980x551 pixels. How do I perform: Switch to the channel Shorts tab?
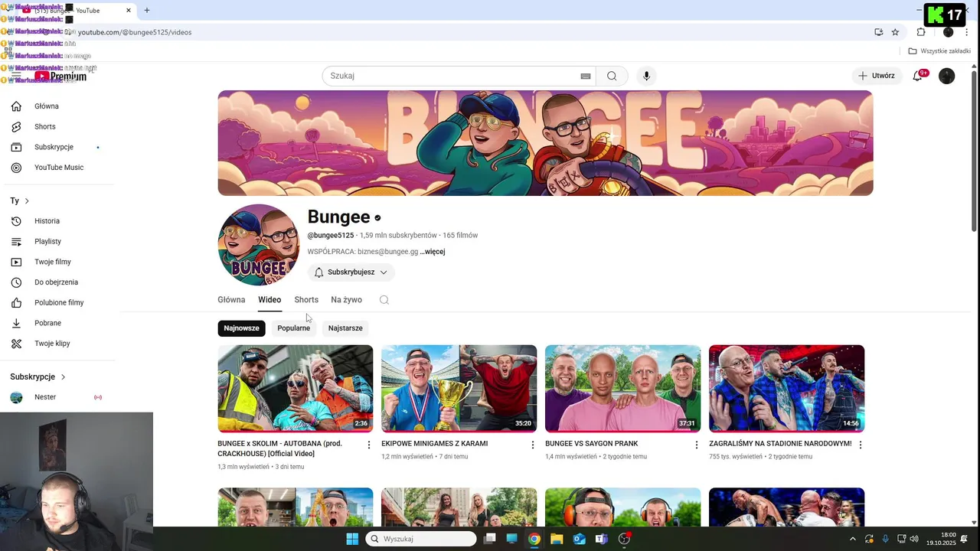coord(306,300)
